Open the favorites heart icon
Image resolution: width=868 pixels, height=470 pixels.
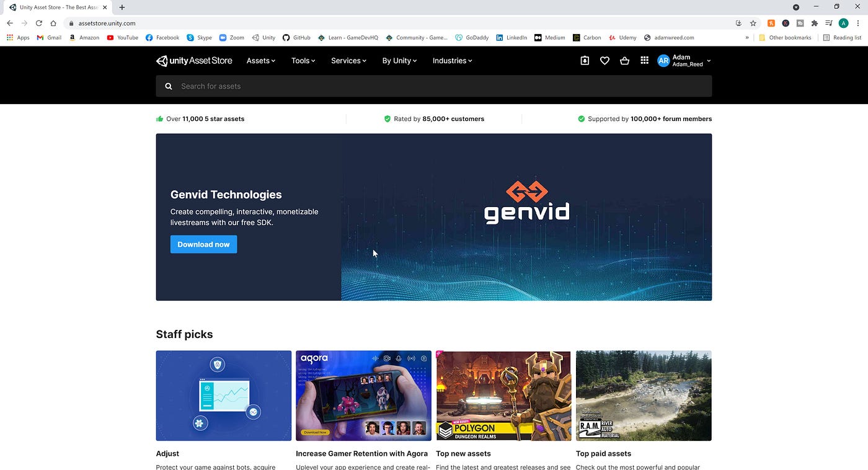pos(604,61)
